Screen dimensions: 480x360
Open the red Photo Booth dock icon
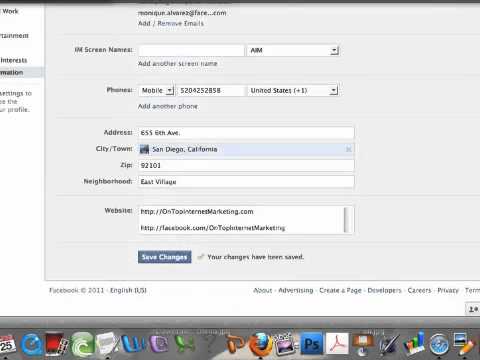click(55, 344)
